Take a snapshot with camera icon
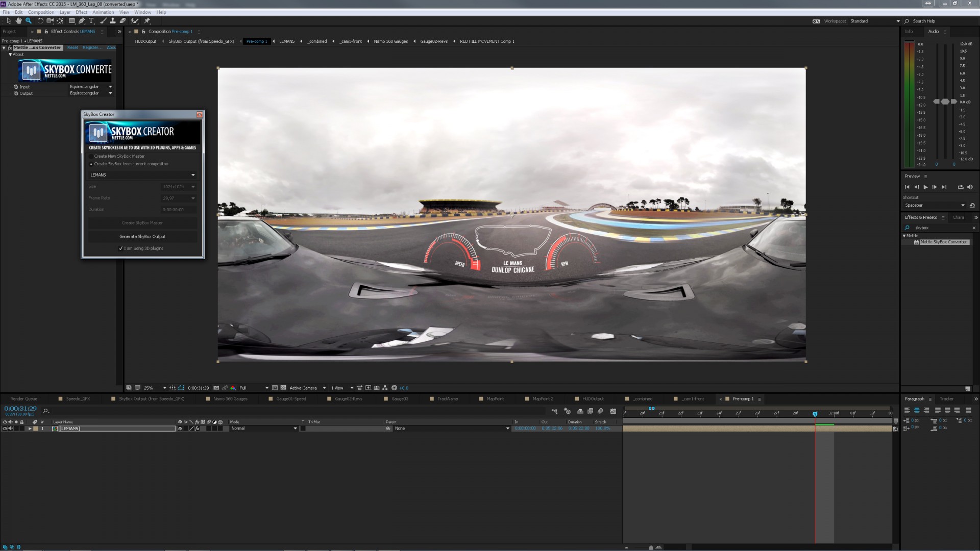980x551 pixels. pos(216,388)
